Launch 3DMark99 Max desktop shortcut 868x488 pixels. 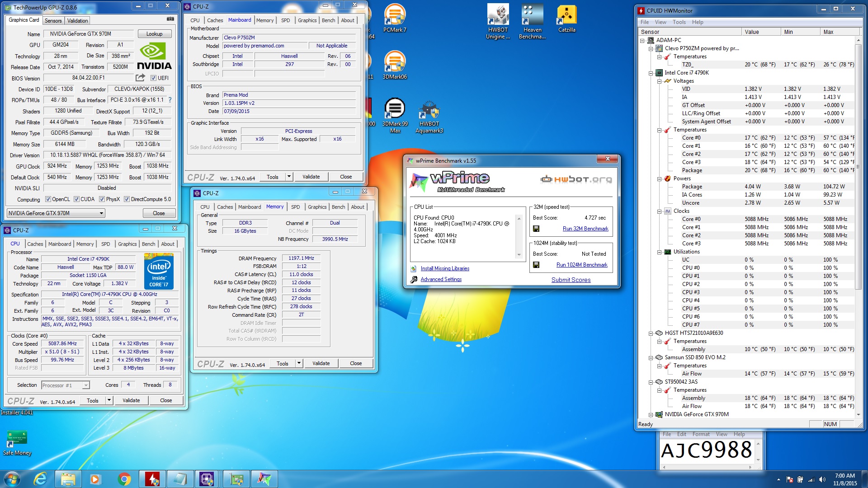point(395,115)
